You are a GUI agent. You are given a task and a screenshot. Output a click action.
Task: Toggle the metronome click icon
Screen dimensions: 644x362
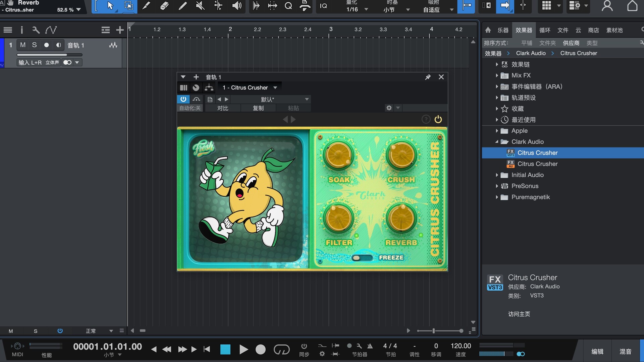click(370, 346)
